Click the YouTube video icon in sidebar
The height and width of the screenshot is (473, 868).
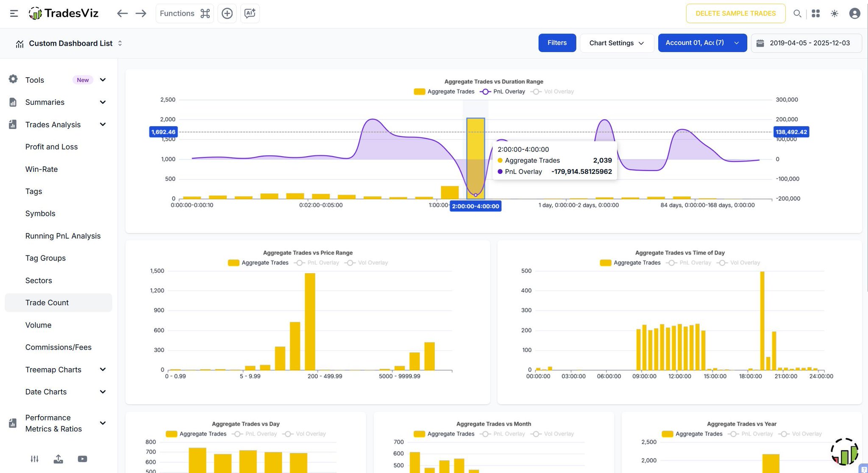coord(82,459)
